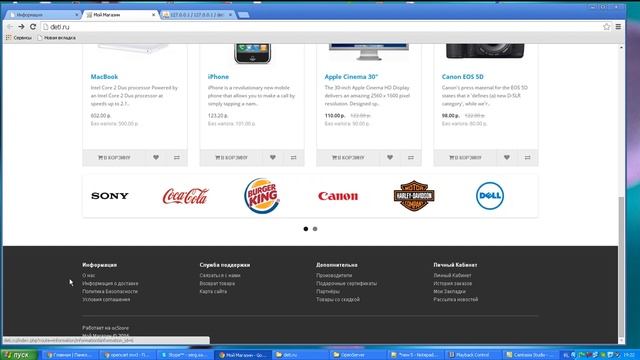Compare MacBook using the arrows icon
This screenshot has width=640, height=360.
point(177,158)
